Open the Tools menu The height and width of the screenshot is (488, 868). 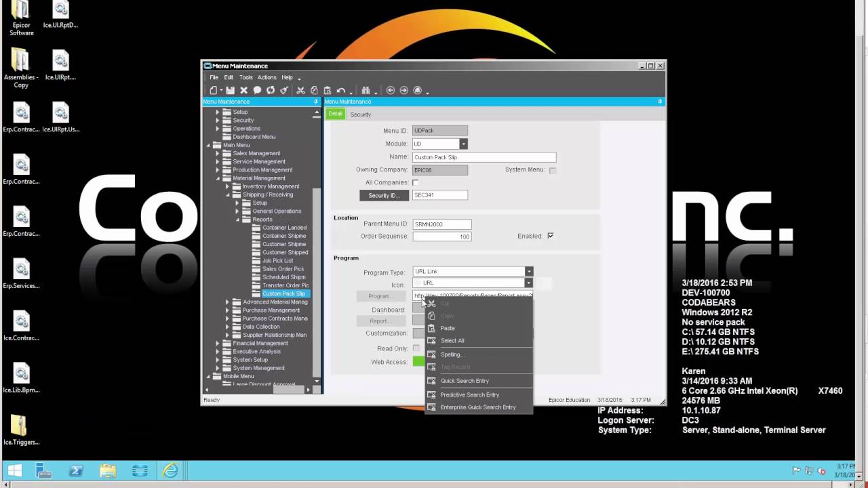pos(245,77)
